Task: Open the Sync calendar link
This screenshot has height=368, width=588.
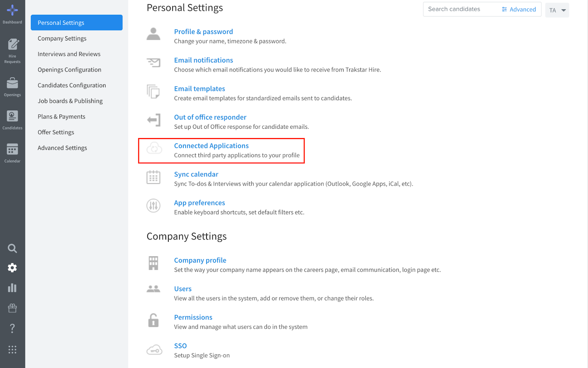Action: coord(196,174)
